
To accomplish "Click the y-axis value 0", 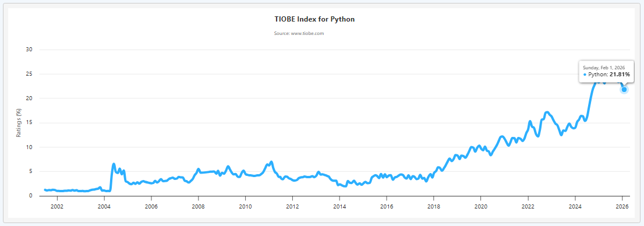I will (x=31, y=196).
